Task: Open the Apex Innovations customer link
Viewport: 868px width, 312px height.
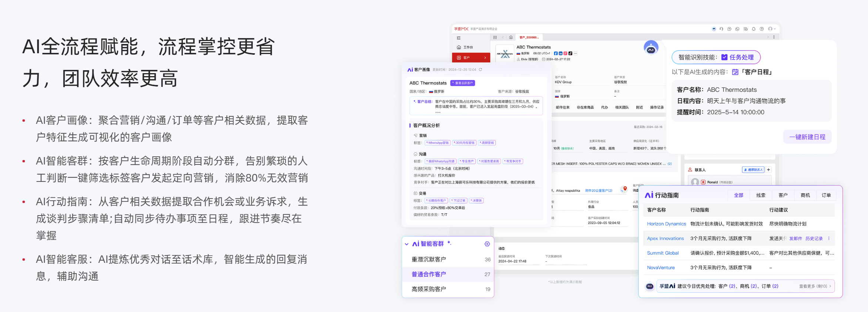Action: click(665, 238)
